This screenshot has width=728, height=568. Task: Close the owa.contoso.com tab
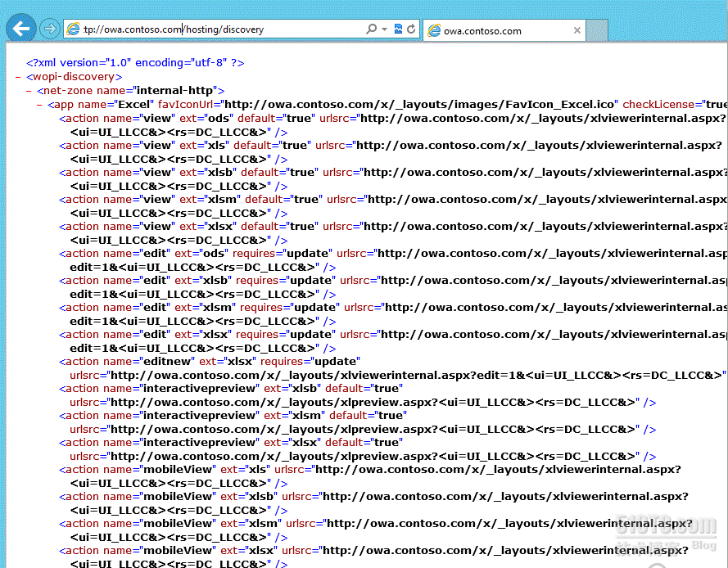[577, 30]
